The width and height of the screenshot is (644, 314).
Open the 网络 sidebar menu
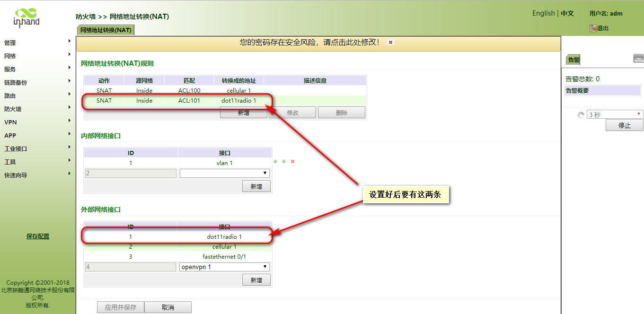[x=10, y=56]
